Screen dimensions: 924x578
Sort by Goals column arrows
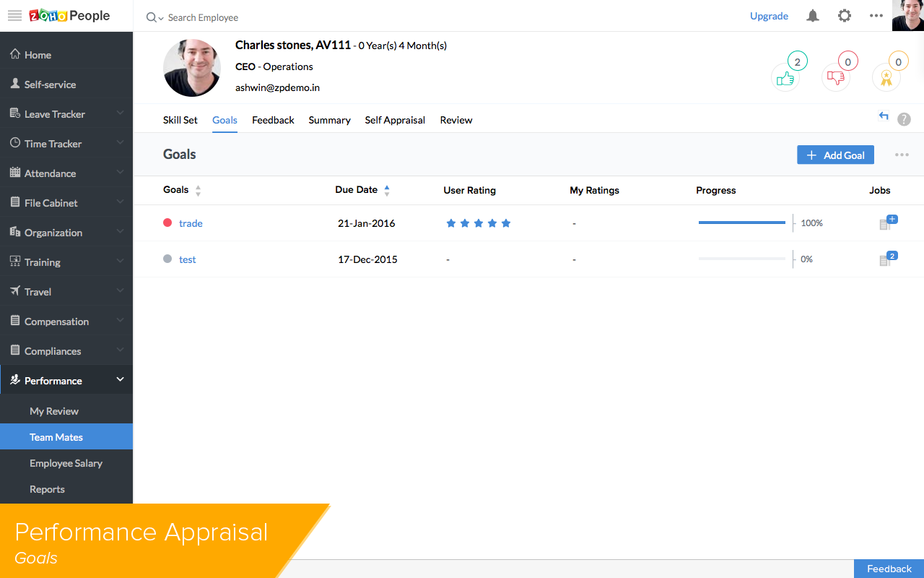click(198, 191)
